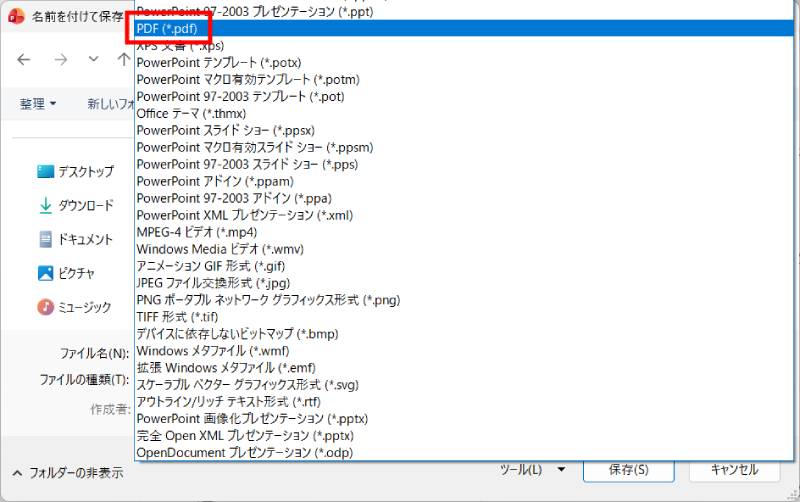
Task: Select スケーラブル ベクター グラフィックス形式 (*.svg)
Action: [464, 385]
